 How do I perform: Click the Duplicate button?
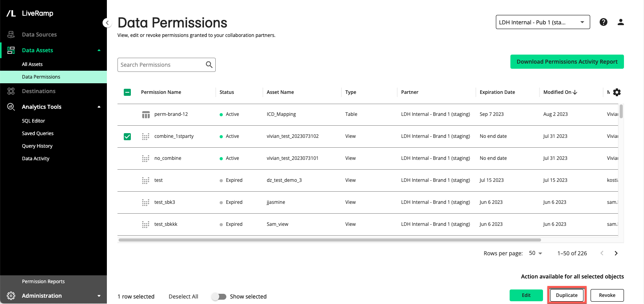[x=567, y=295]
